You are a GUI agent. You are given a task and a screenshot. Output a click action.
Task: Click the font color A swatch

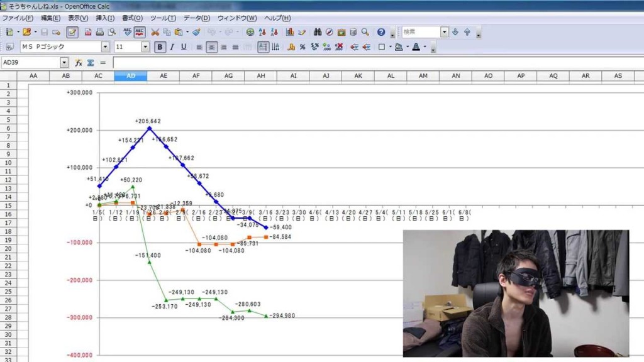pyautogui.click(x=416, y=47)
